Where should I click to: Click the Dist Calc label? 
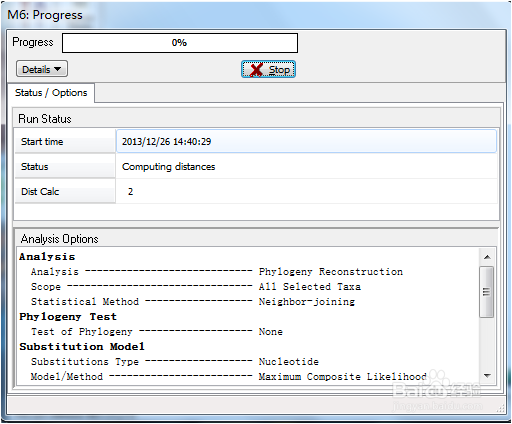65,191
